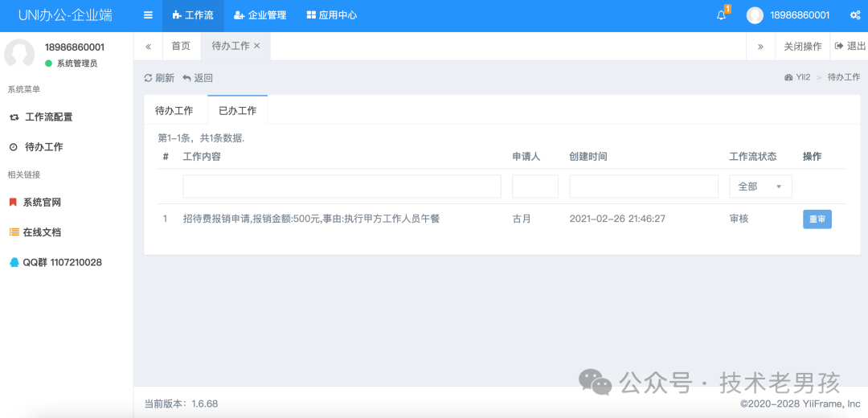This screenshot has height=418, width=868.
Task: Close the 待办工作 tab with X
Action: tap(257, 47)
